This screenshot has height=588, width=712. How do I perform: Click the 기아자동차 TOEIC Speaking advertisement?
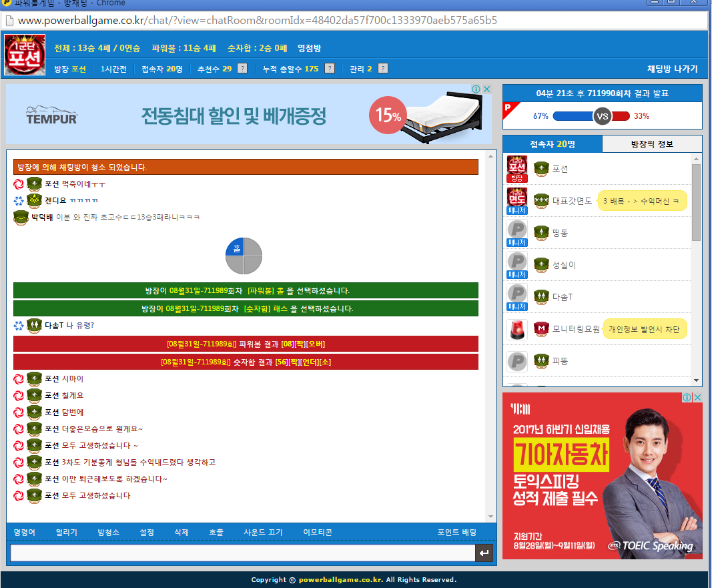(x=603, y=475)
